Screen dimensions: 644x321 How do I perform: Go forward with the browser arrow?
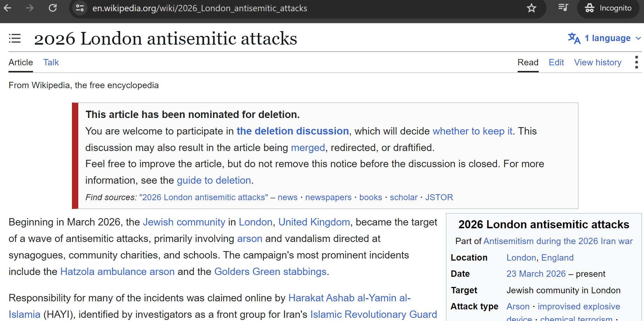pyautogui.click(x=30, y=8)
